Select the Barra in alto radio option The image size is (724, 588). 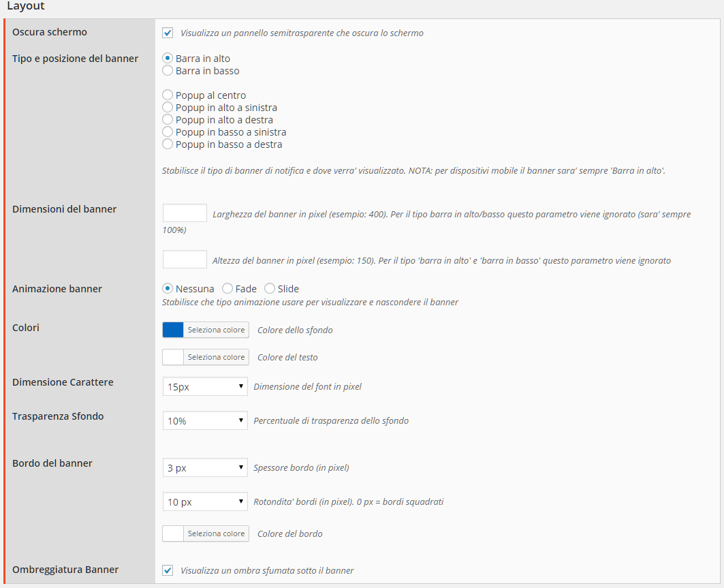(x=168, y=58)
